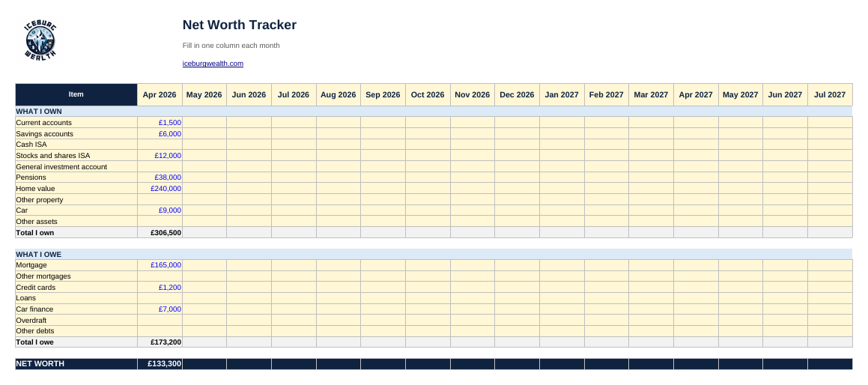Select the Jul 2026 column header
This screenshot has width=868, height=385.
tap(294, 94)
